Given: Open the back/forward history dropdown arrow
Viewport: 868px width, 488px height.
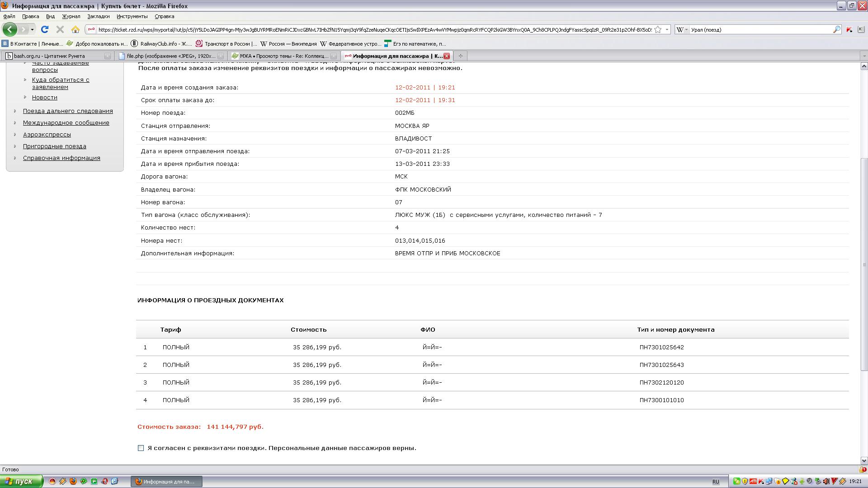Looking at the screenshot, I should 32,29.
